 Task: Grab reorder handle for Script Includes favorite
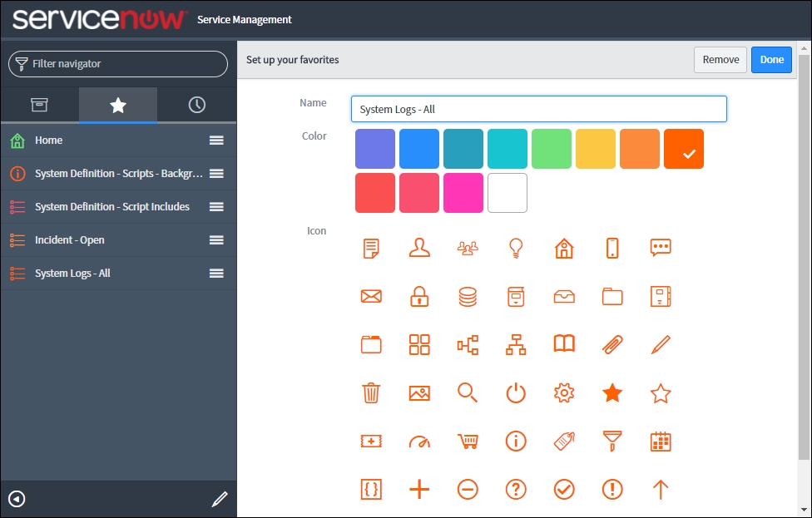coord(216,206)
